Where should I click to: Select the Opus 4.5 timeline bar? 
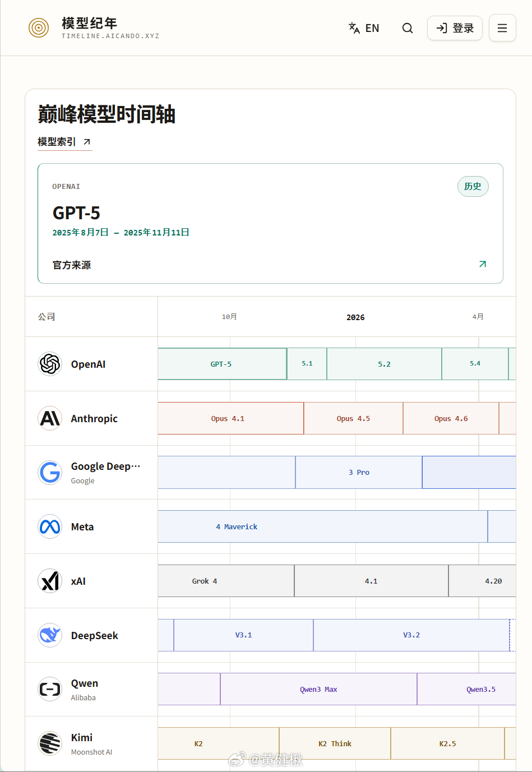click(x=353, y=418)
